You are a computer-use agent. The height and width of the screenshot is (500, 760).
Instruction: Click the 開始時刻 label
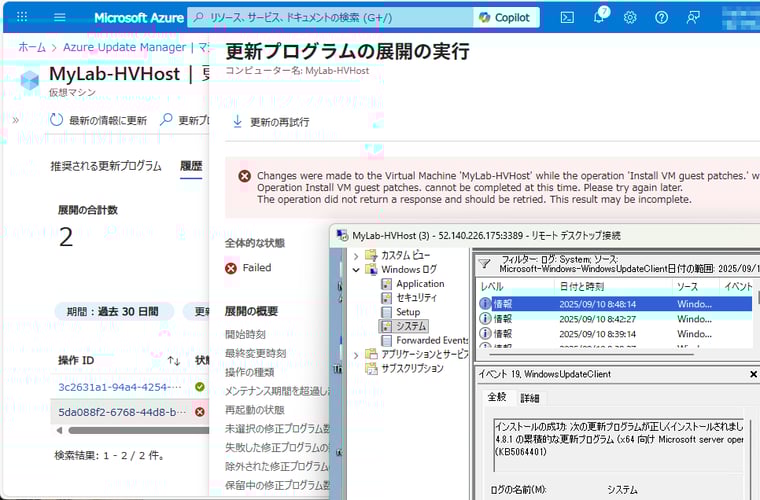[245, 334]
